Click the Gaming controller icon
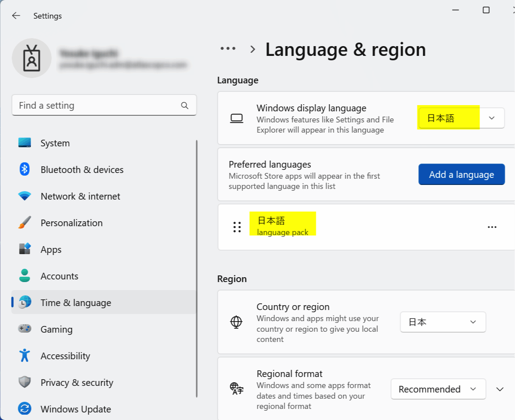 tap(25, 329)
